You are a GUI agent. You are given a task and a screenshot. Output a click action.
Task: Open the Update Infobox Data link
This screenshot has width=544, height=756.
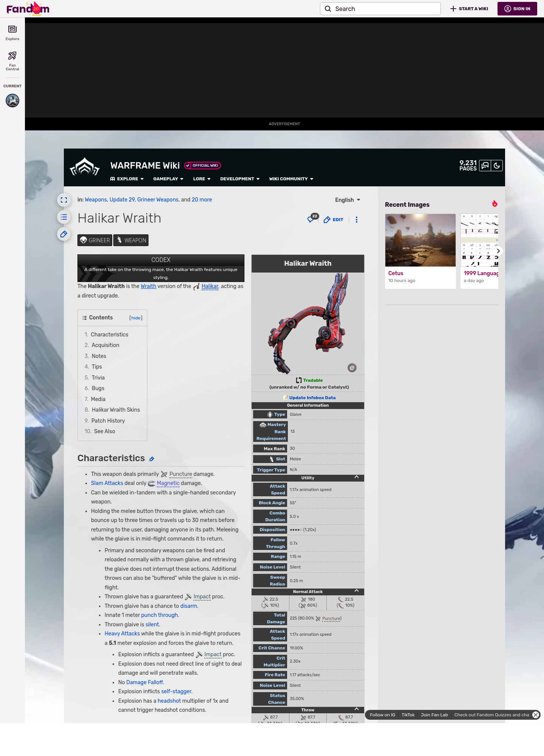point(312,398)
